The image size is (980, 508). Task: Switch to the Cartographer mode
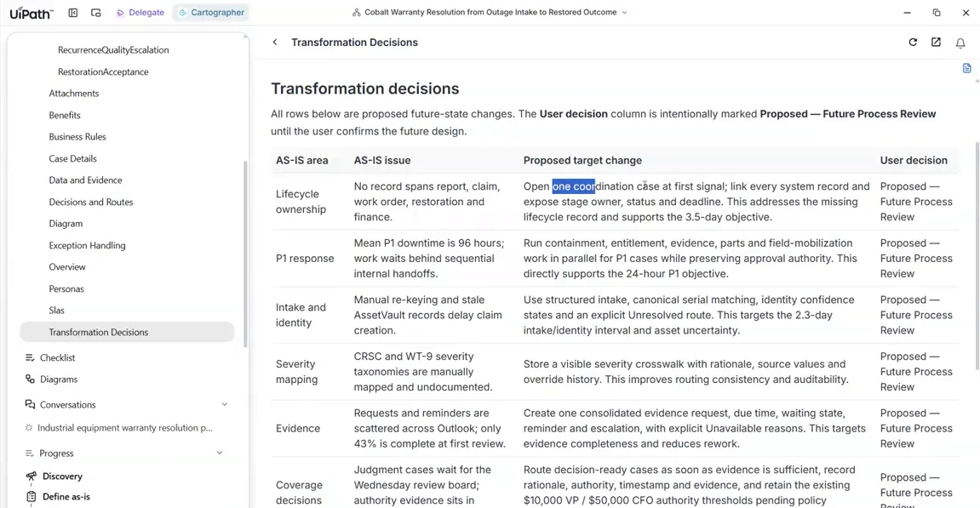coord(211,13)
